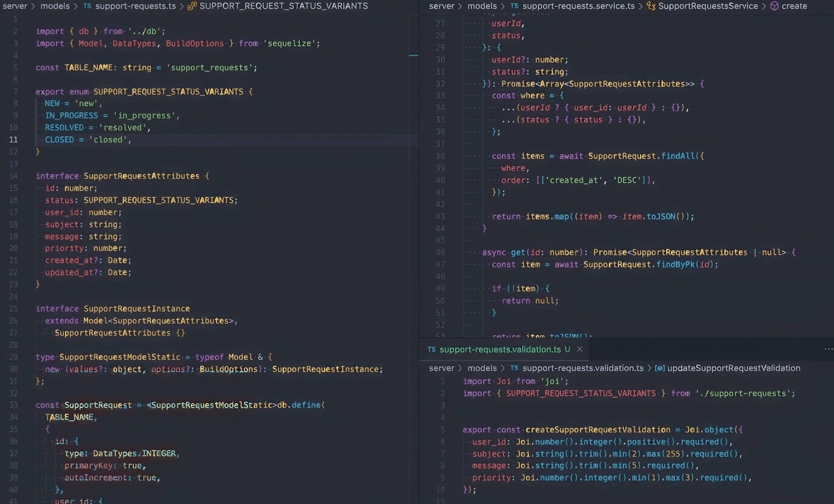
Task: Open support-requests.validation.ts breadcrumb file picker
Action: coord(583,368)
